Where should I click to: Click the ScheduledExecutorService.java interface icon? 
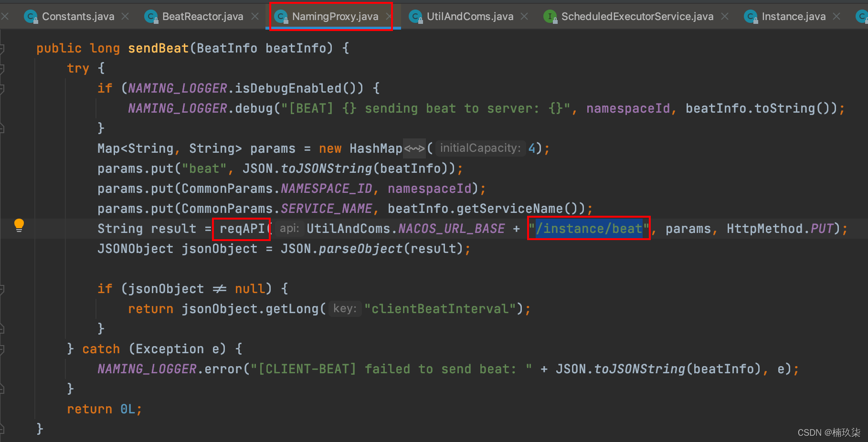tap(550, 17)
